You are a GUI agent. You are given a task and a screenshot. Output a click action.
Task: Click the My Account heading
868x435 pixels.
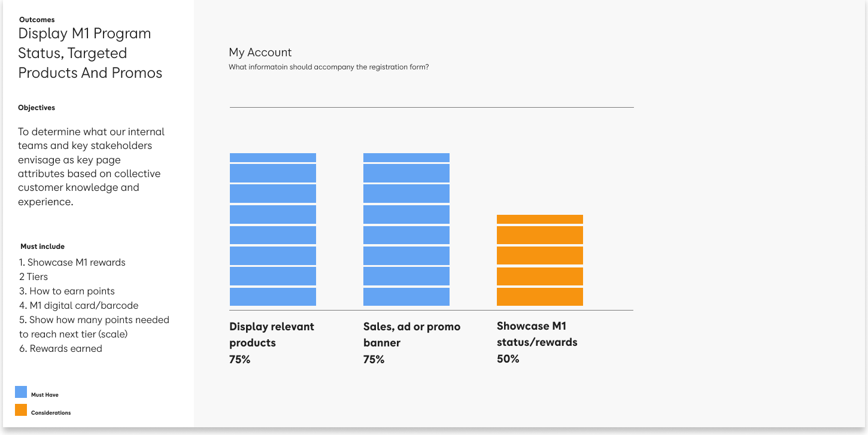[260, 52]
